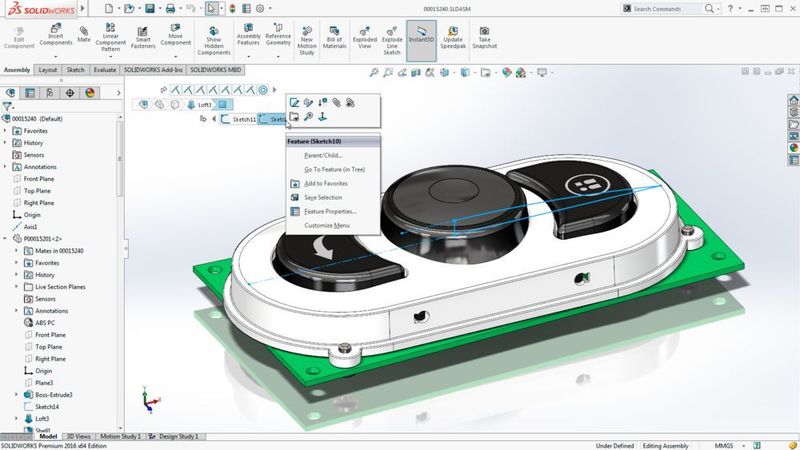
Task: Click the Take Snapshot tool
Action: (x=484, y=38)
